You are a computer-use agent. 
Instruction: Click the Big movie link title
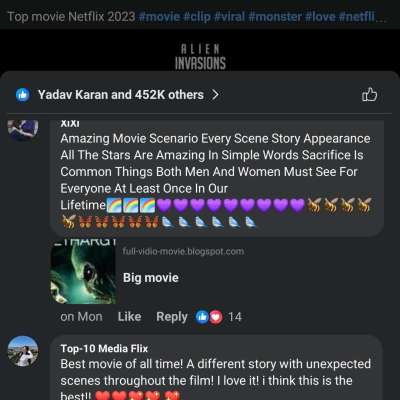151,278
